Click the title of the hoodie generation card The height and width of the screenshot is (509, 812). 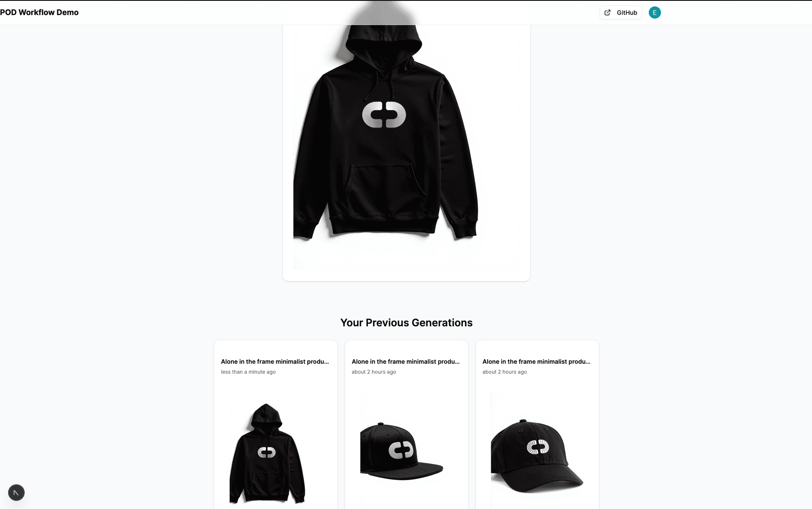click(275, 362)
